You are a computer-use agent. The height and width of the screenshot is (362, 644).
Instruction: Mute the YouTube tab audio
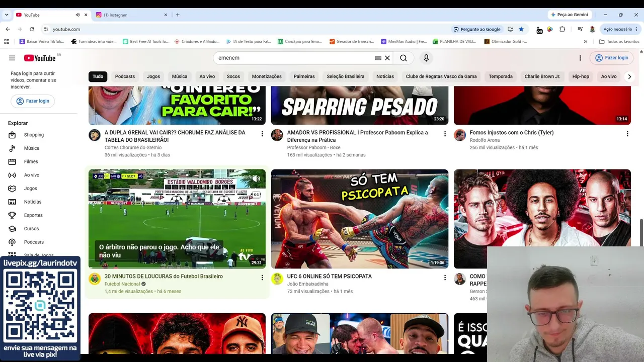(x=77, y=15)
